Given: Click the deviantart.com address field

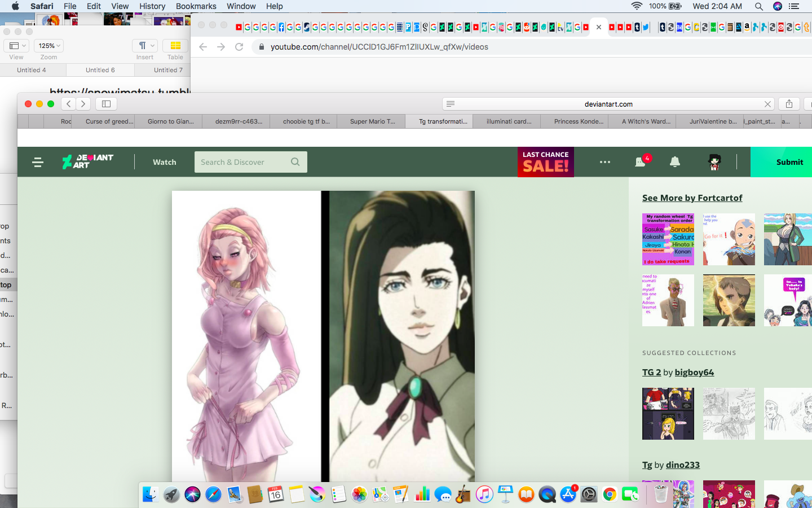Looking at the screenshot, I should (x=608, y=104).
